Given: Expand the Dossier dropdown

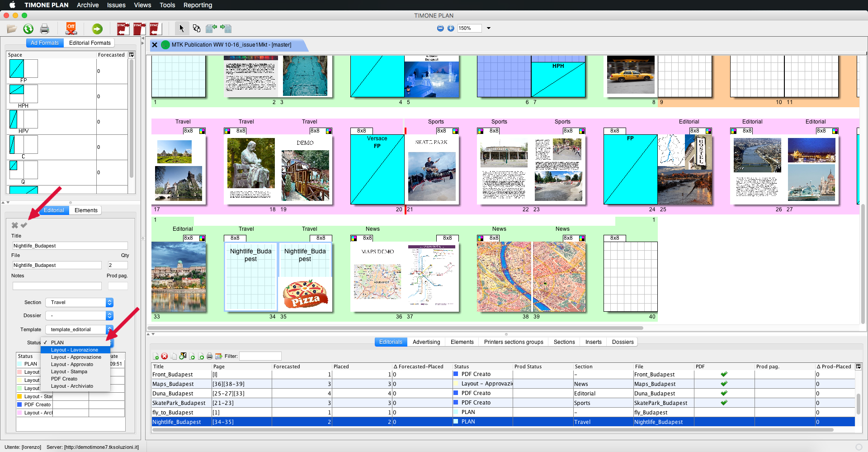Looking at the screenshot, I should [x=109, y=316].
